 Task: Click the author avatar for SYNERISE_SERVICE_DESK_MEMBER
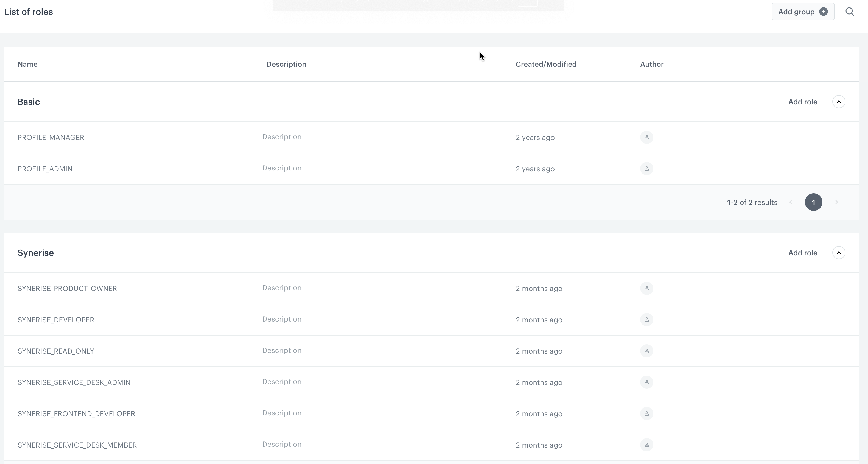coord(646,445)
